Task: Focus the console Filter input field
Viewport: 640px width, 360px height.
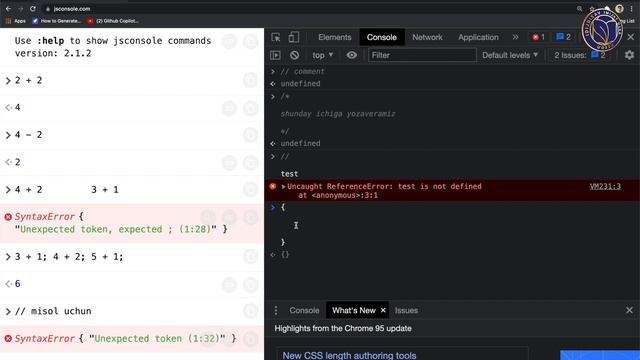Action: [x=422, y=55]
